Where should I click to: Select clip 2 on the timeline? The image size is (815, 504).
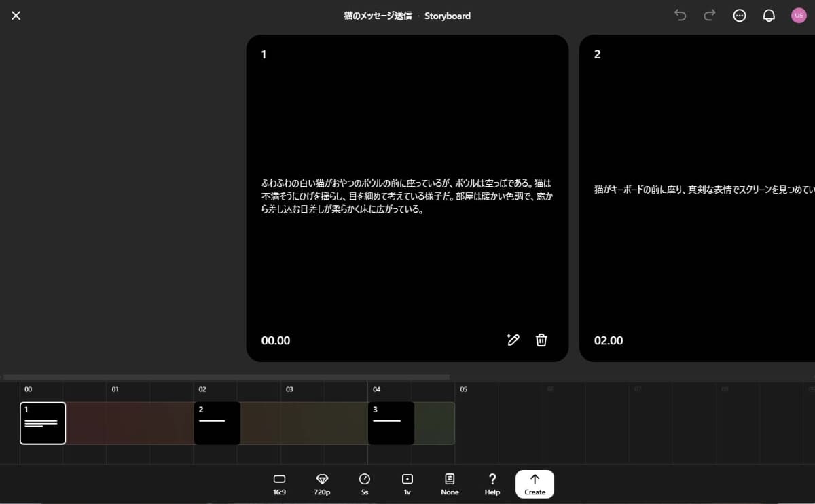(217, 422)
